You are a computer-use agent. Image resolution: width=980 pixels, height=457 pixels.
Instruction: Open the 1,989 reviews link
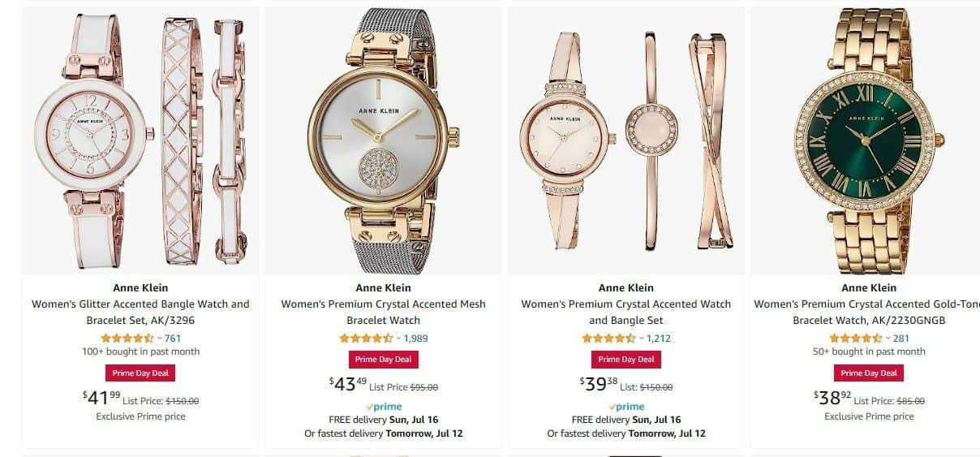click(x=415, y=338)
